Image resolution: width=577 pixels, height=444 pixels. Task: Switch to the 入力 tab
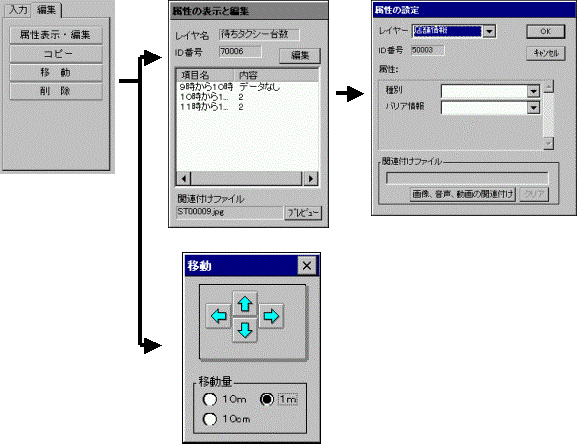coord(18,10)
